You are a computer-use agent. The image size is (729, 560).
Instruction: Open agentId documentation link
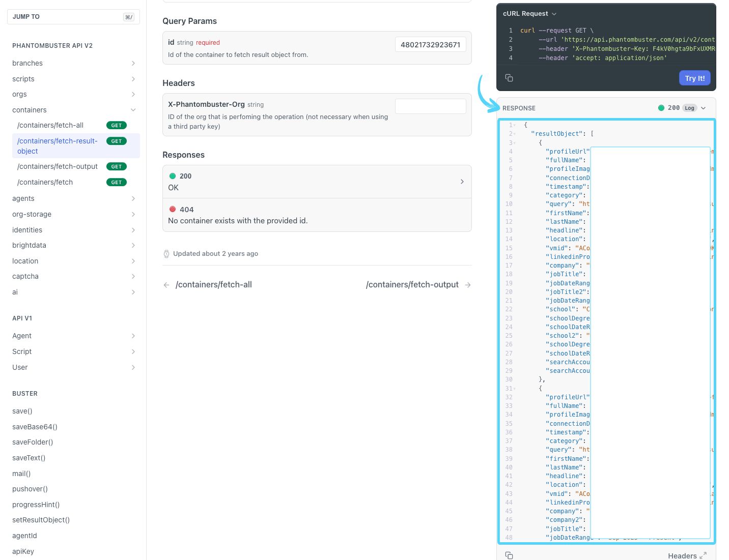tap(24, 536)
